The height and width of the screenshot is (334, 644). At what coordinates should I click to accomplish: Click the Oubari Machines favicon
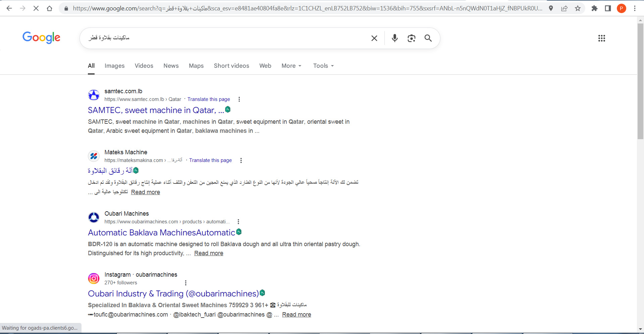94,217
